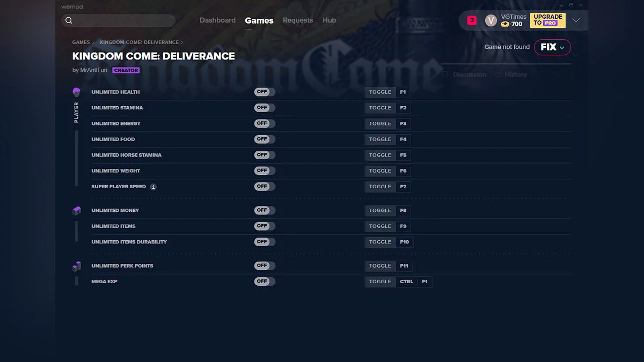Click the Upgrade to Pro button
This screenshot has height=362, width=644.
click(x=548, y=20)
